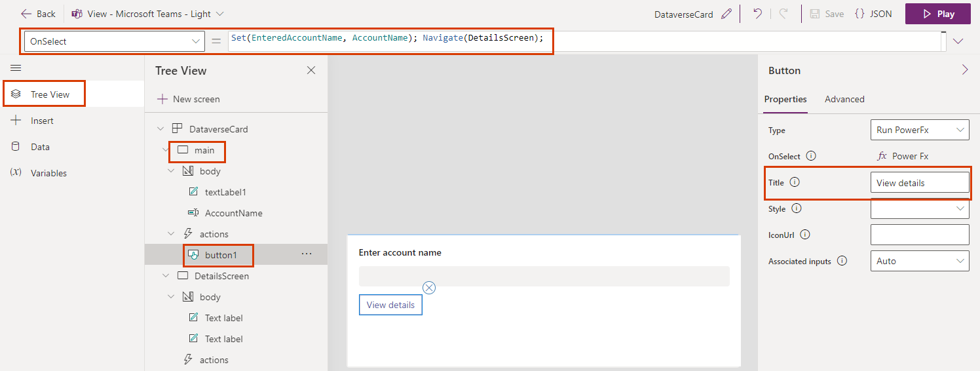This screenshot has width=980, height=371.
Task: Open the Style dropdown
Action: [920, 208]
